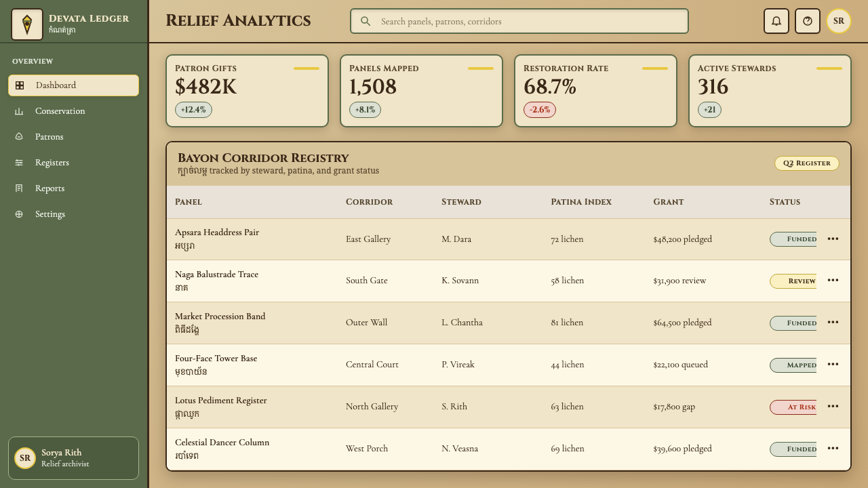Click the Patina Index column header
Screen dimensions: 868x488
click(581, 202)
